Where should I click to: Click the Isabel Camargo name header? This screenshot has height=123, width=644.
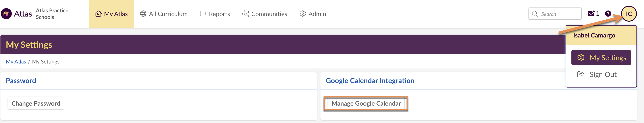coord(594,35)
